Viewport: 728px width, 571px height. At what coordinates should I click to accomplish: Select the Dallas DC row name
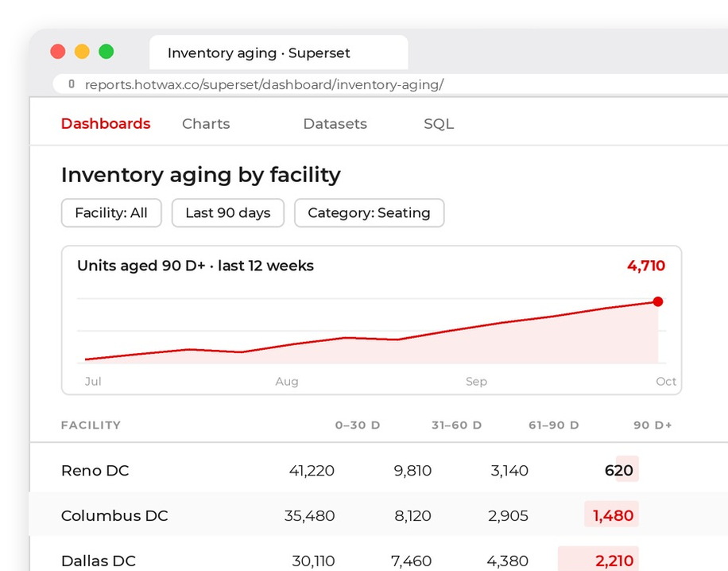(x=99, y=561)
